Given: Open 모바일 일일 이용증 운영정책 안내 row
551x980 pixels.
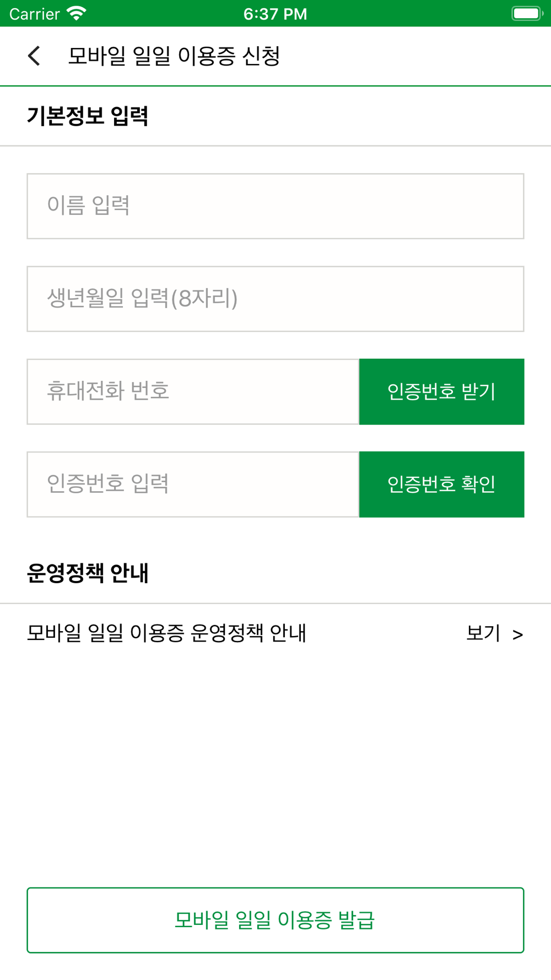Looking at the screenshot, I should tap(275, 633).
